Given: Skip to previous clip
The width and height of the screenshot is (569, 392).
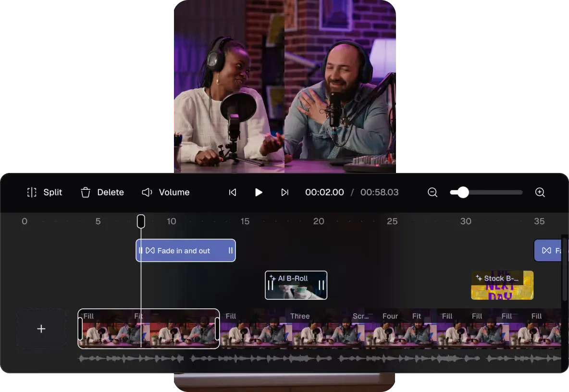Looking at the screenshot, I should pos(233,193).
